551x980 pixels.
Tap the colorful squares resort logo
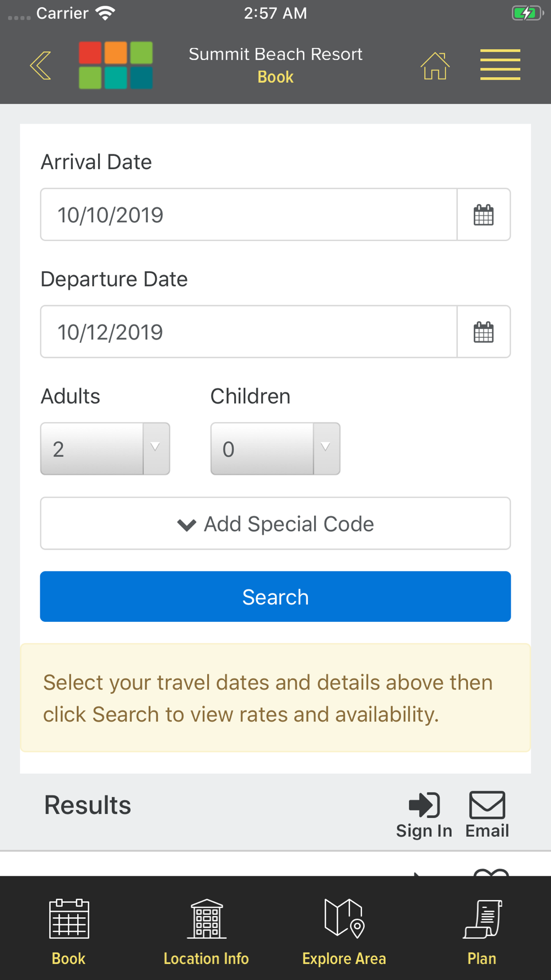pyautogui.click(x=116, y=65)
